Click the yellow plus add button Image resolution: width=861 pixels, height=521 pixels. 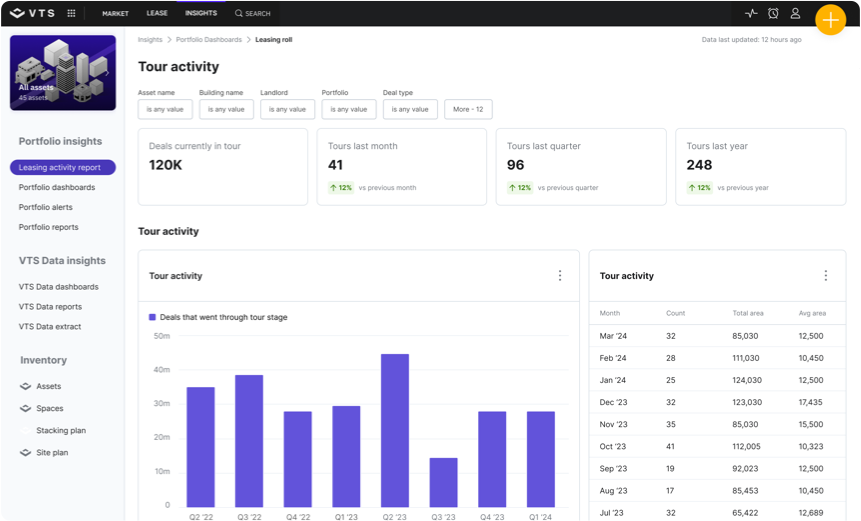(x=830, y=20)
